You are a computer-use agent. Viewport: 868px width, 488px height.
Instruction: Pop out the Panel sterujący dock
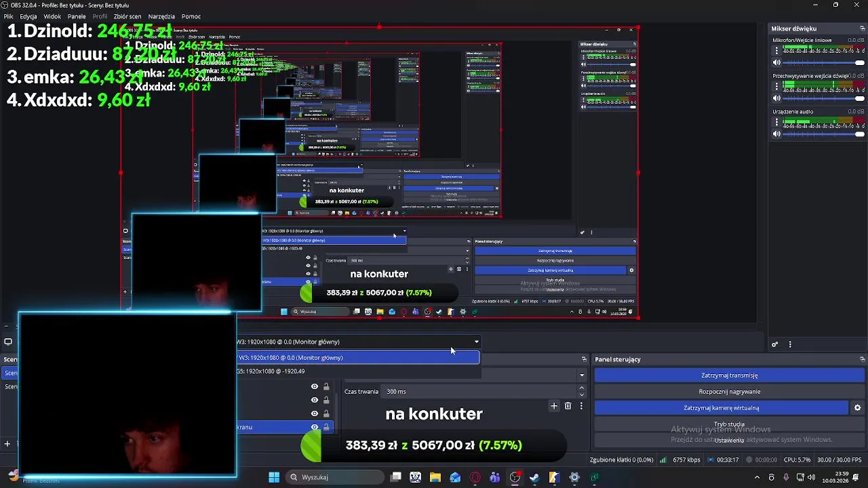[863, 359]
